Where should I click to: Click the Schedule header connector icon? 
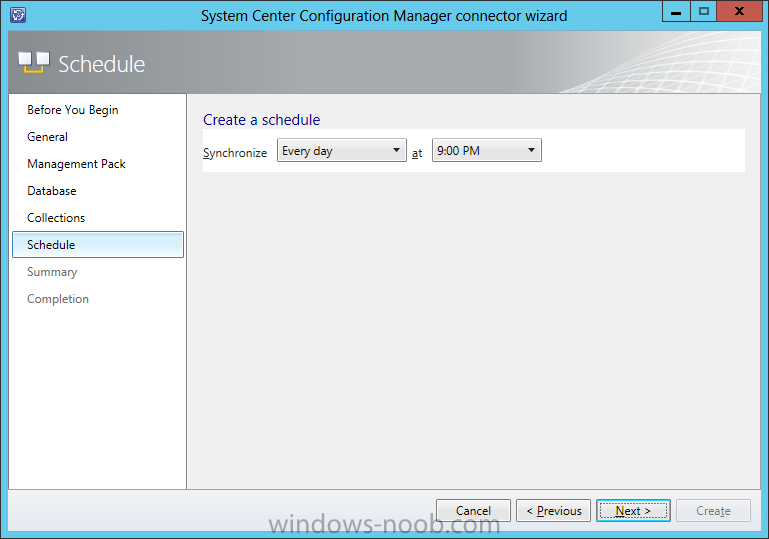pos(33,62)
